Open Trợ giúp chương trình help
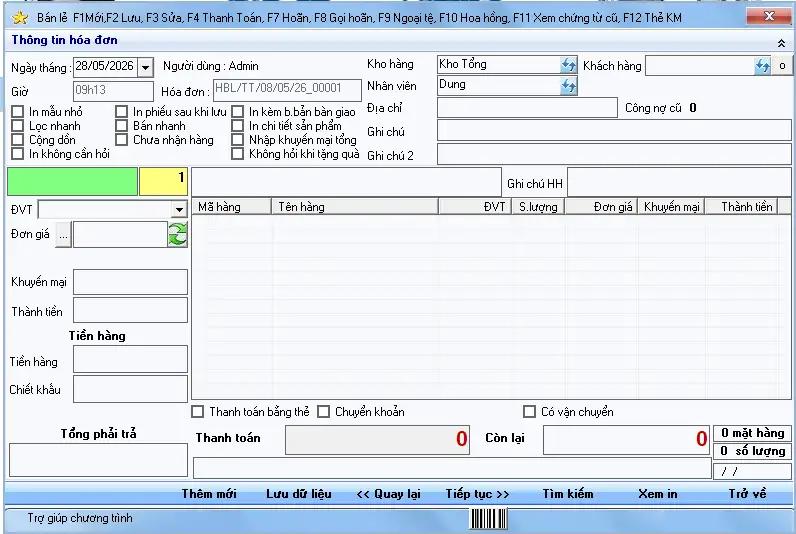The width and height of the screenshot is (796, 534). pos(80,518)
